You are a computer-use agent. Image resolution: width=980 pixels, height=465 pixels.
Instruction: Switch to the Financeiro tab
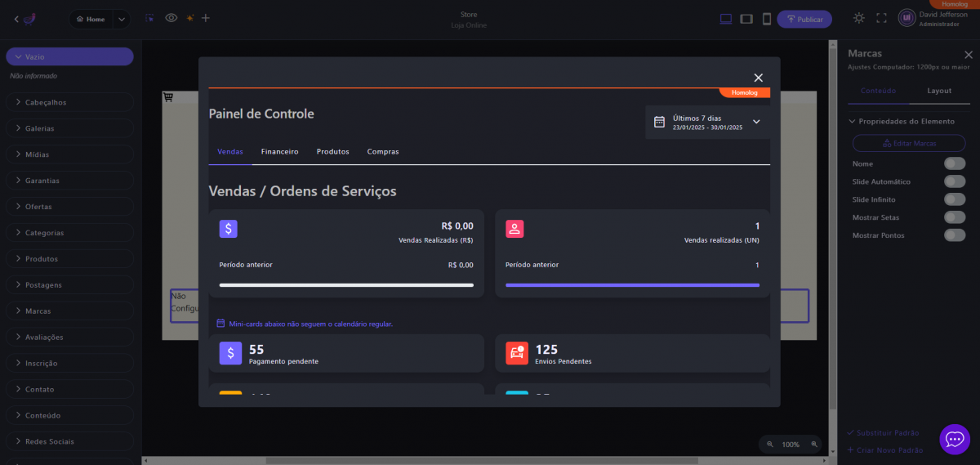(x=279, y=152)
